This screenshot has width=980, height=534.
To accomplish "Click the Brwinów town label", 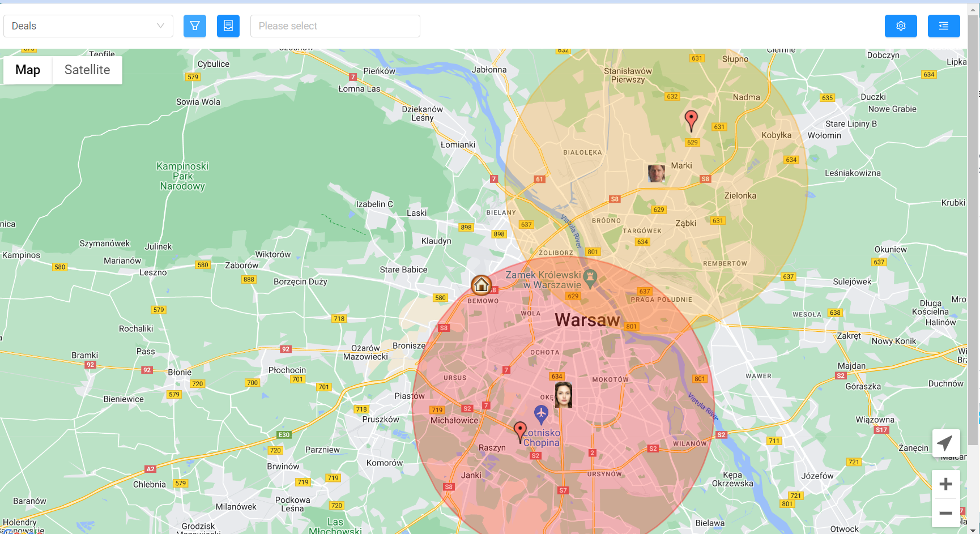I will [x=283, y=467].
